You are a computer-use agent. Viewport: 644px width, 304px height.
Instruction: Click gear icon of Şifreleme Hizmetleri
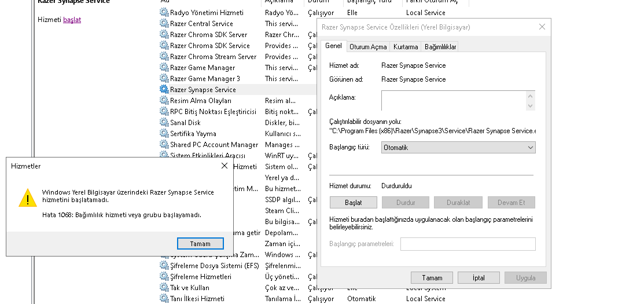164,276
